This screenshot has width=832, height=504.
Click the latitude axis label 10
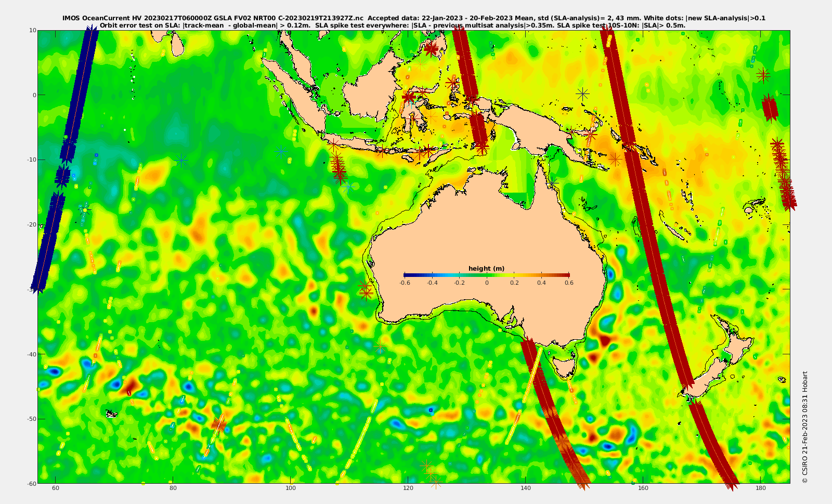click(33, 30)
